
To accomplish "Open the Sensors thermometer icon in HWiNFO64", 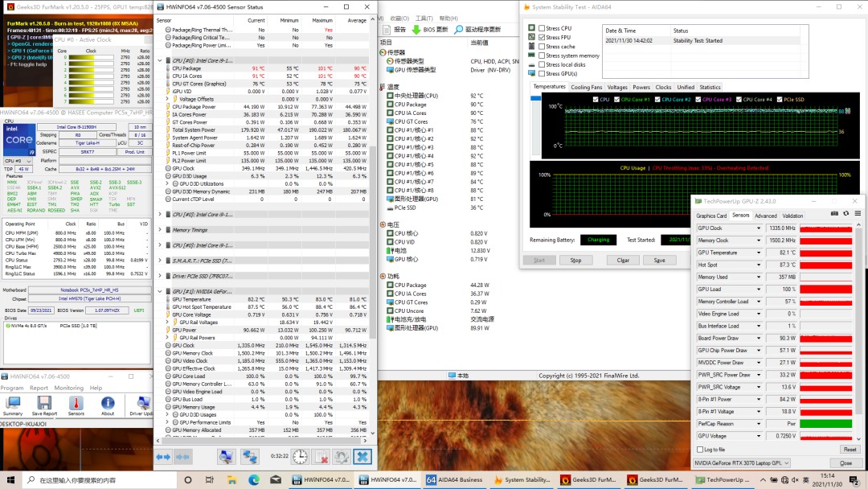I will 76,403.
